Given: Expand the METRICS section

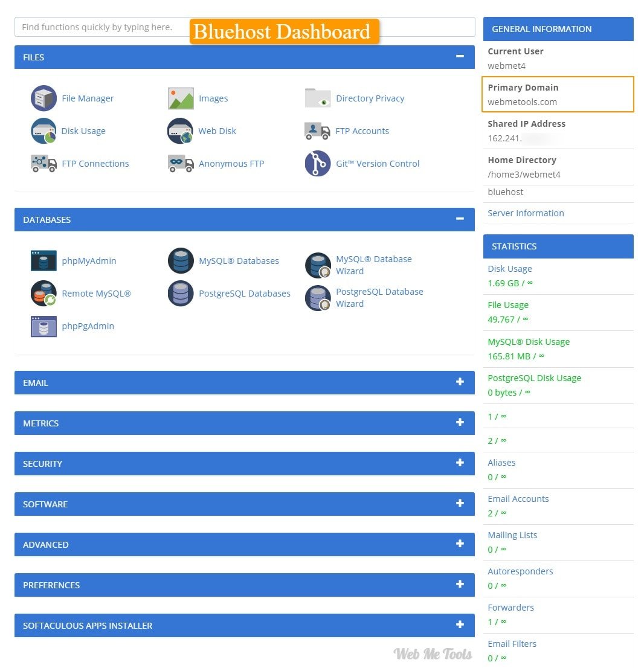Looking at the screenshot, I should pyautogui.click(x=460, y=422).
